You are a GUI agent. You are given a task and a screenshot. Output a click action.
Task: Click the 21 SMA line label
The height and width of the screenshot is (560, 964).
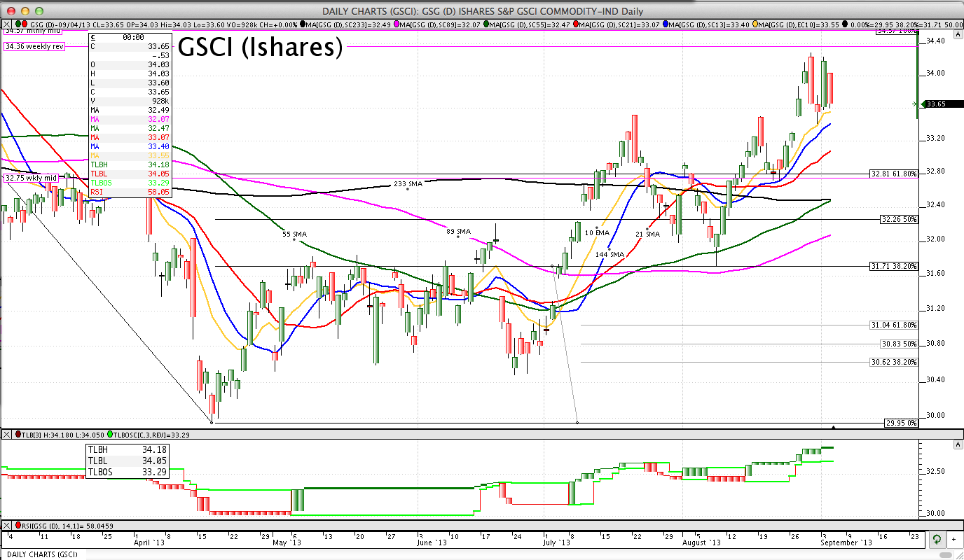[647, 234]
